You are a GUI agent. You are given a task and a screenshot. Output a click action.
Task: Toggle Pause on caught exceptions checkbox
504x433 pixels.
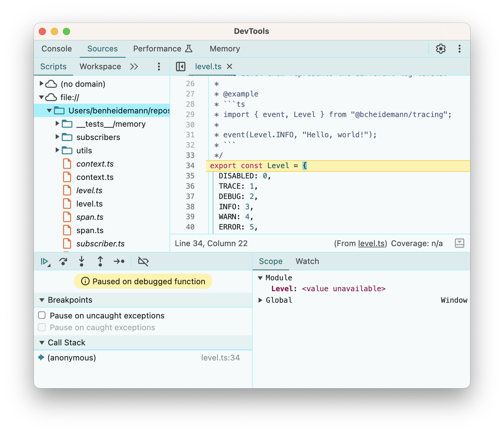[x=42, y=327]
